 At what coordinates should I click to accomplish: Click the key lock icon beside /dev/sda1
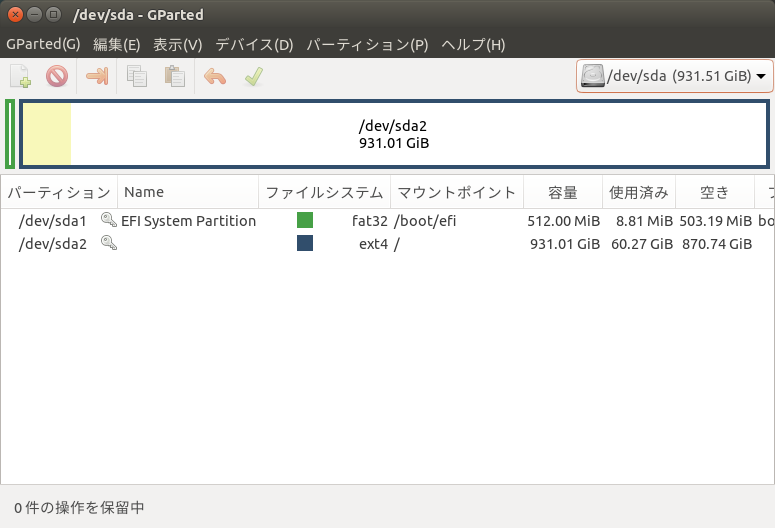tap(108, 220)
